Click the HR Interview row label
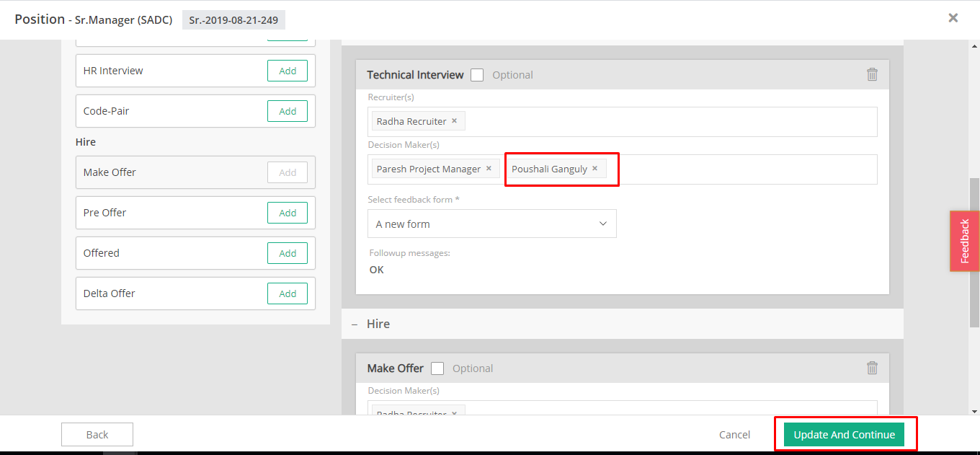980x455 pixels. click(113, 71)
